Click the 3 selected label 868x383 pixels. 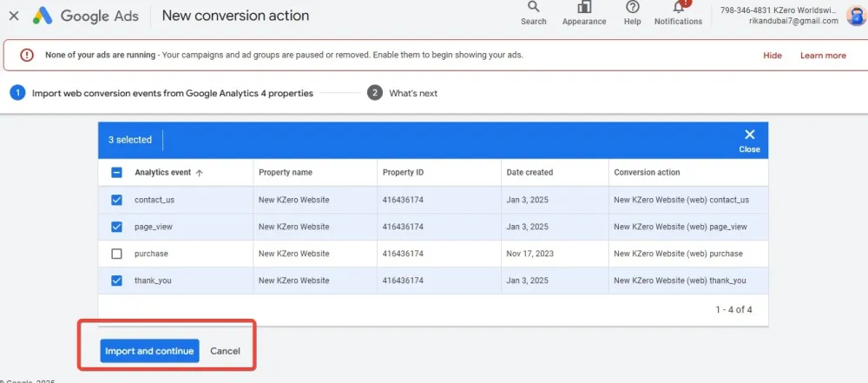tap(130, 140)
